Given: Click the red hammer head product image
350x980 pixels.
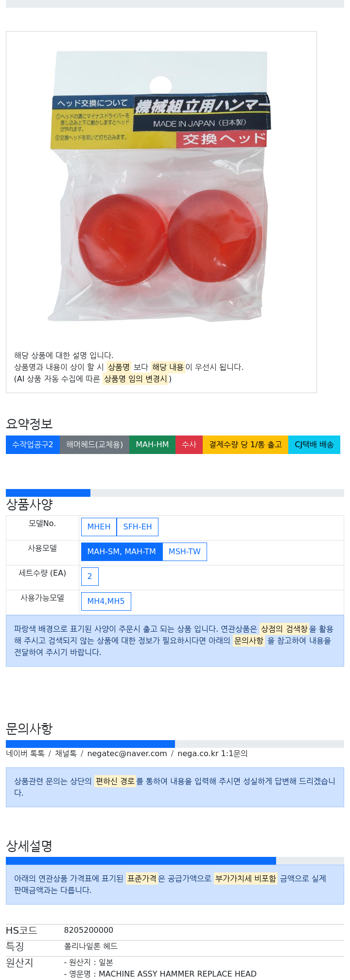Looking at the screenshot, I should pos(161,187).
